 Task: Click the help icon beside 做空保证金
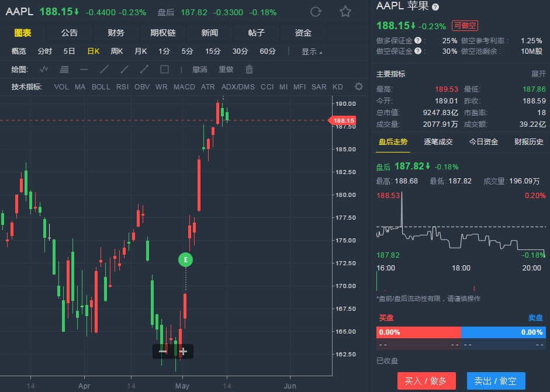click(418, 51)
